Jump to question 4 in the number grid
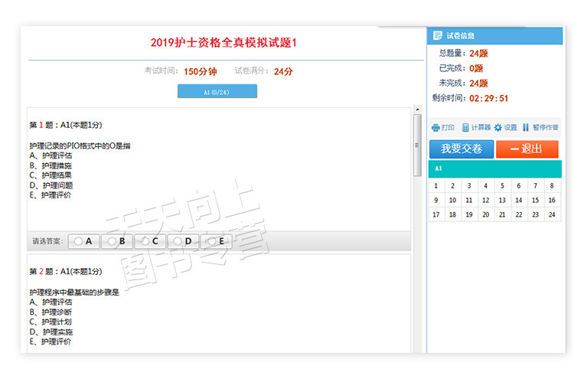This screenshot has height=392, width=574. 486,186
